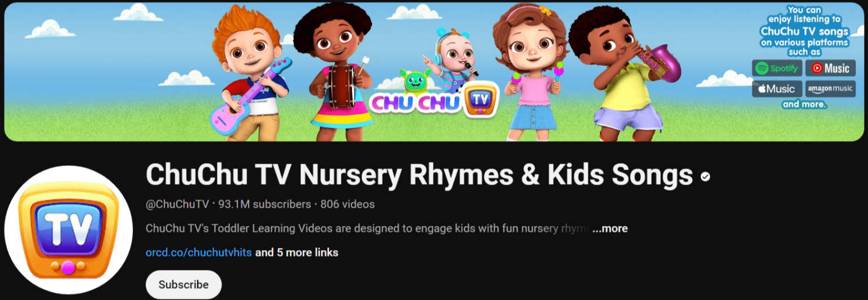Viewport: 868px width, 300px height.
Task: Click the verified checkmark badge beside channel name
Action: 705,177
